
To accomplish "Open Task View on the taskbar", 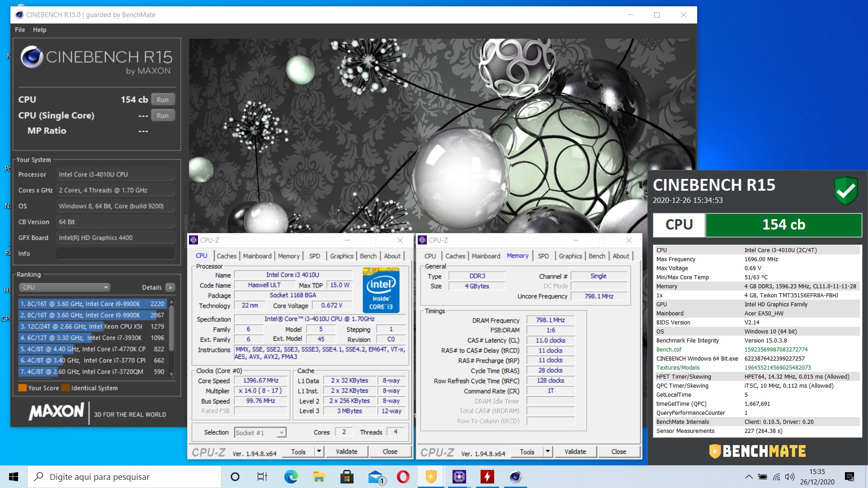I will [x=262, y=477].
